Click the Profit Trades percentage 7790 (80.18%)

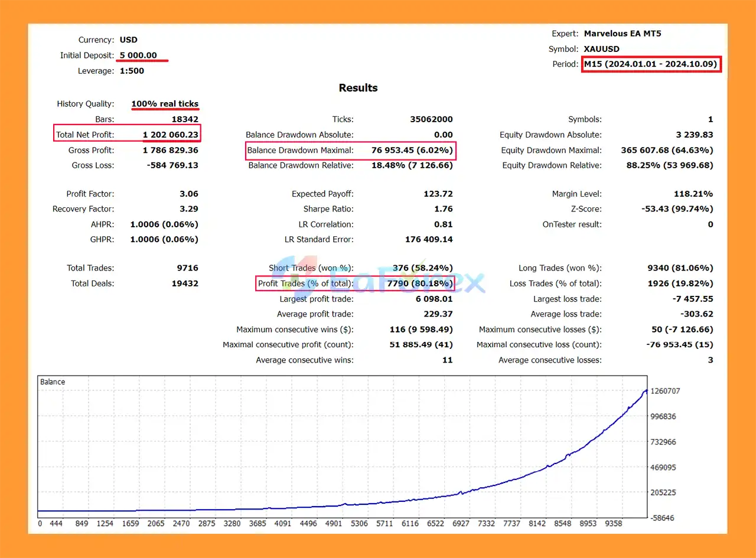419,284
